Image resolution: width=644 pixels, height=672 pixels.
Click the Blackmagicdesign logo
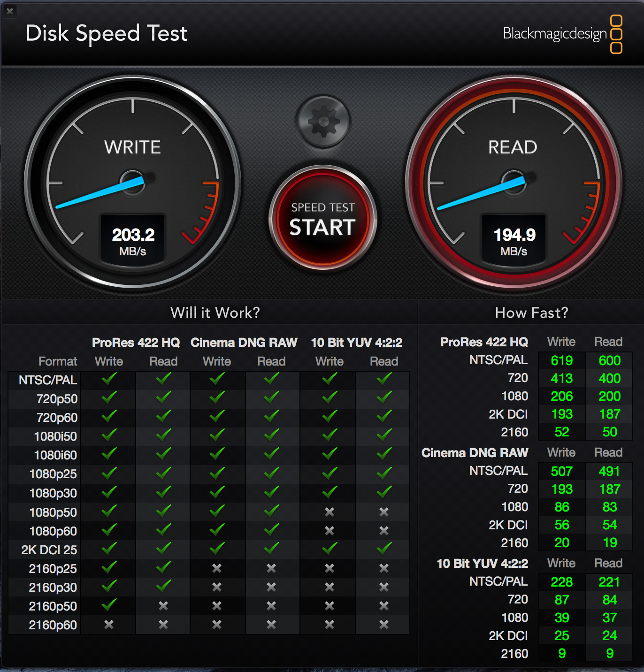click(x=562, y=34)
